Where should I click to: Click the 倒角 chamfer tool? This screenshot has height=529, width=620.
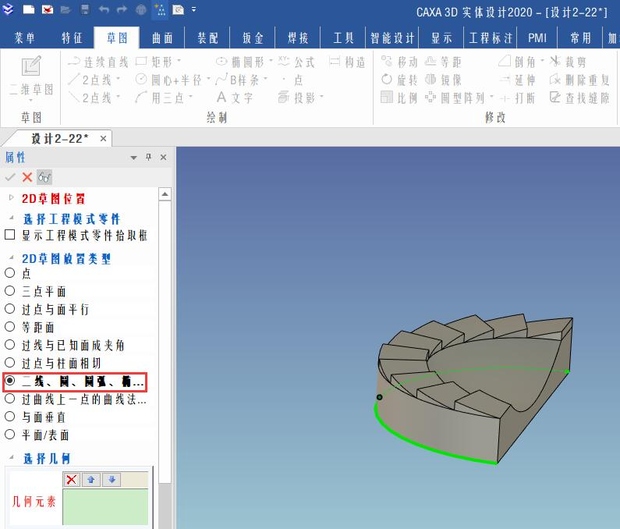pos(517,62)
